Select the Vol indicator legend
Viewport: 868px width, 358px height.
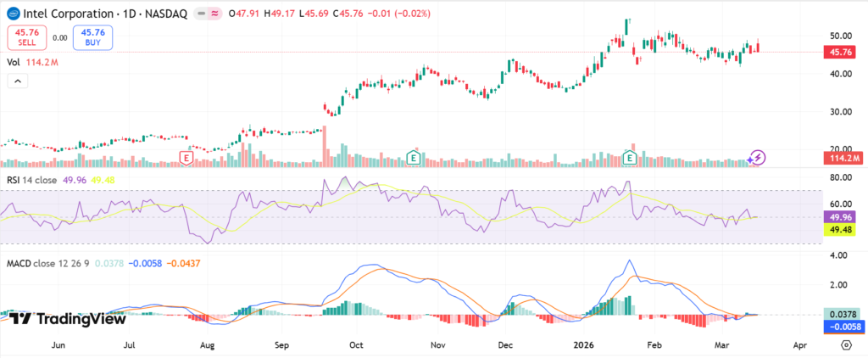(14, 62)
